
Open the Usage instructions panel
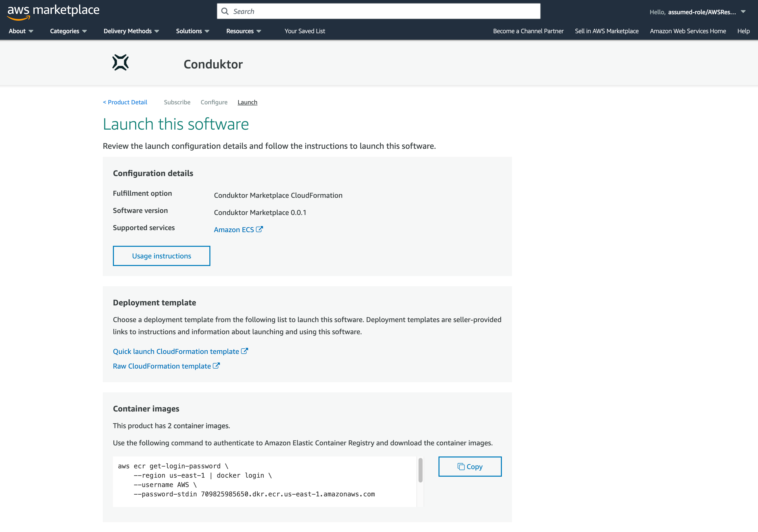(161, 256)
